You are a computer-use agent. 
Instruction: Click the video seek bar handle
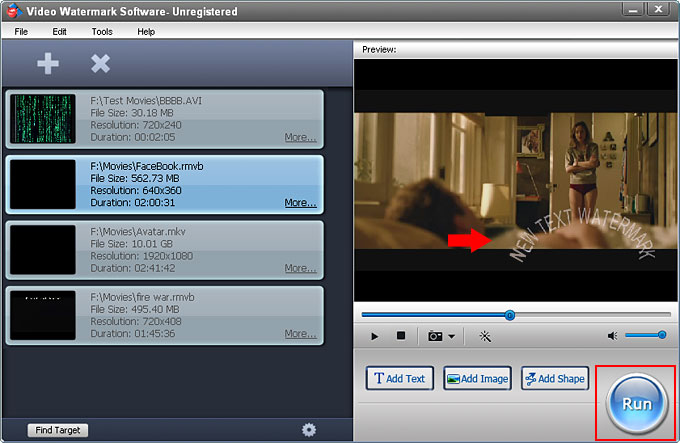510,315
